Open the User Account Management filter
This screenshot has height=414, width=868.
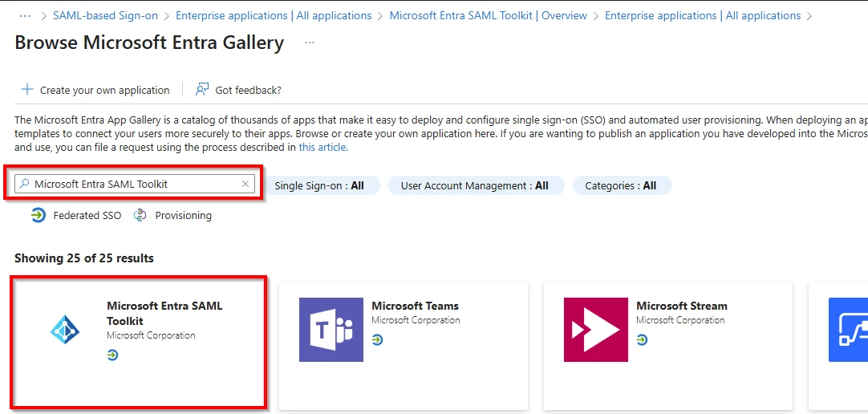[x=476, y=185]
